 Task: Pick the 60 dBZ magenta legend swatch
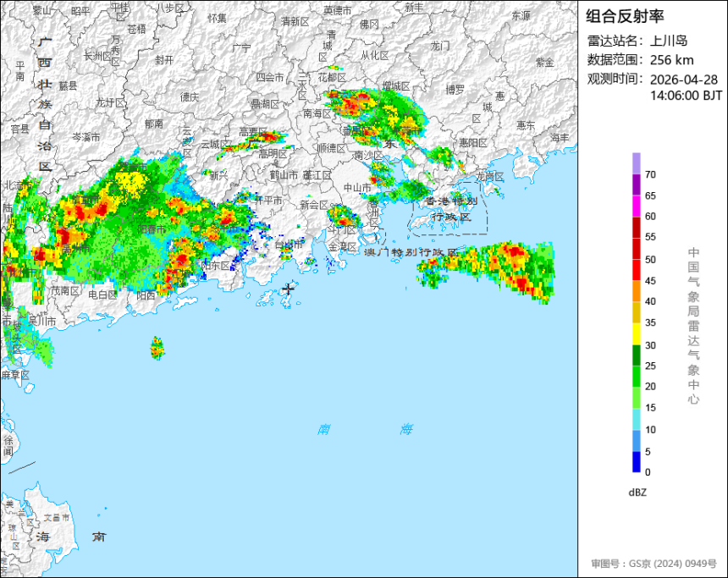coord(636,206)
